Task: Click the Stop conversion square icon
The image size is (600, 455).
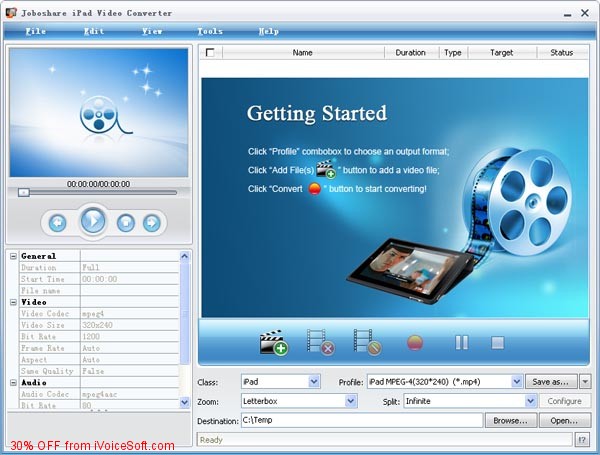Action: point(497,342)
